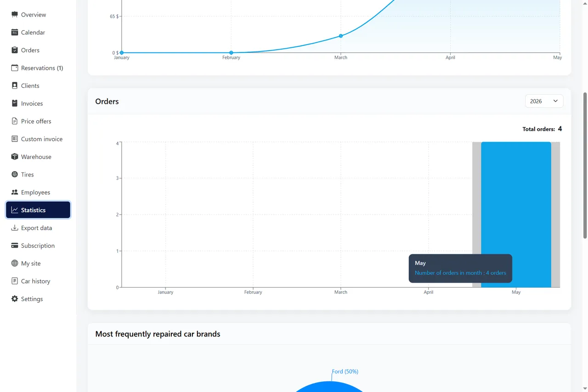Click the Subscription card icon
This screenshot has width=588, height=392.
click(15, 246)
